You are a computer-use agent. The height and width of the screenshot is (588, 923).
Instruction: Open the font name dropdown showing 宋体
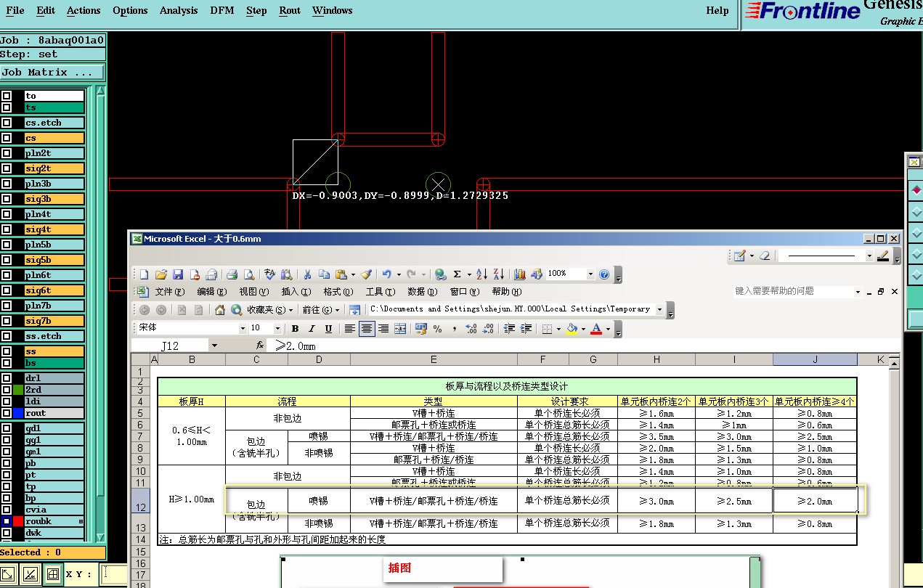[243, 329]
